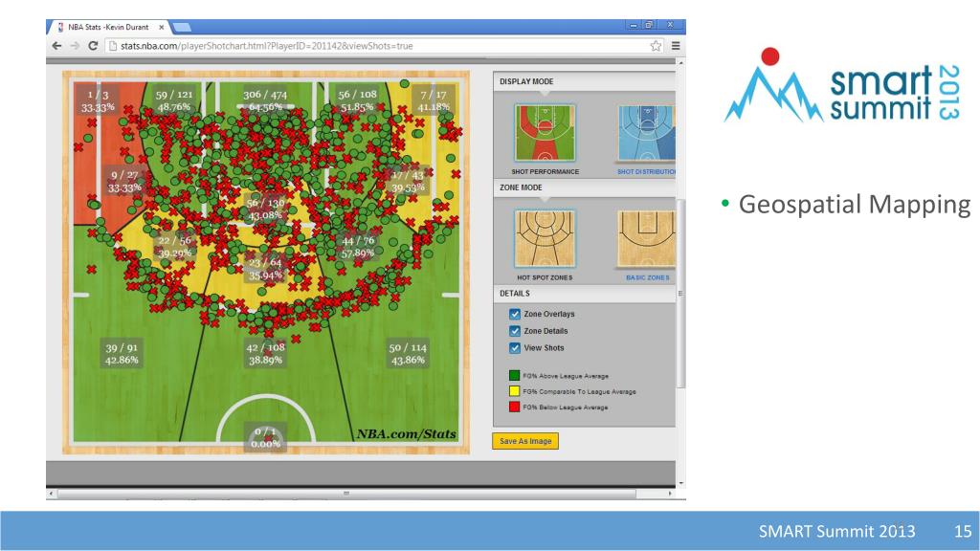Screen dimensions: 980x551
Task: Click the 56 / 108 51.85% zone label
Action: click(x=358, y=100)
